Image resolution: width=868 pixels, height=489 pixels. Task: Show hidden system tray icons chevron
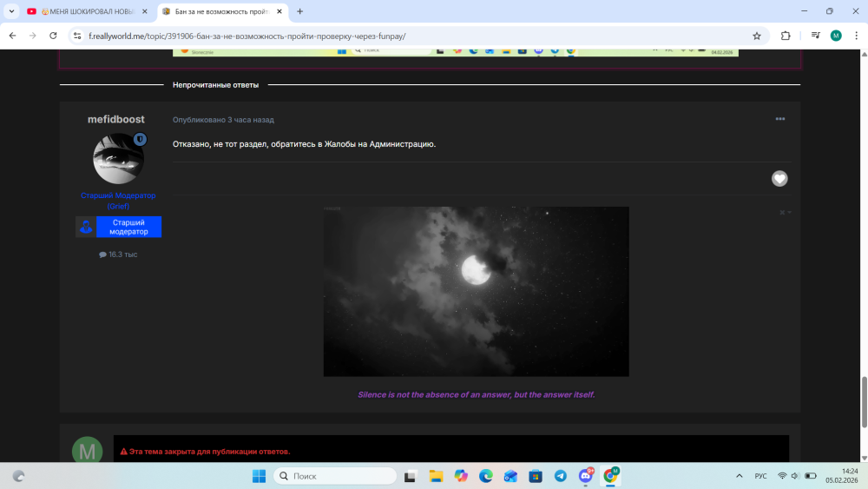pyautogui.click(x=739, y=476)
